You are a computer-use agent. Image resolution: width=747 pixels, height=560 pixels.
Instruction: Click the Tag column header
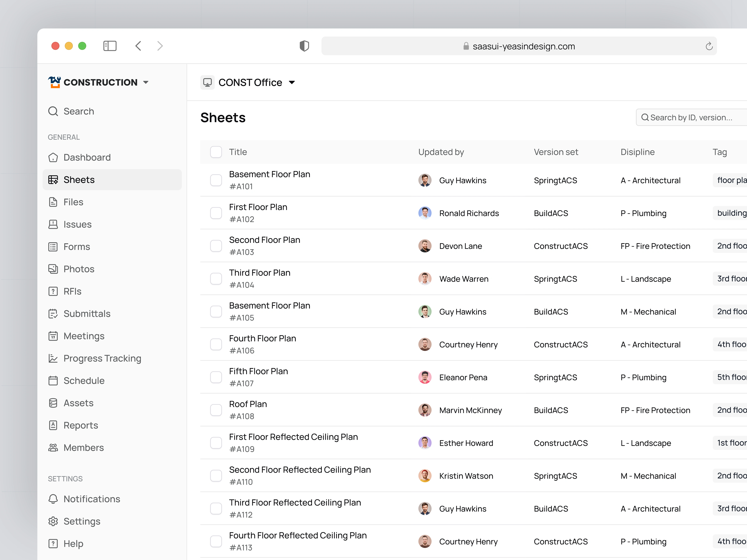[x=720, y=152]
